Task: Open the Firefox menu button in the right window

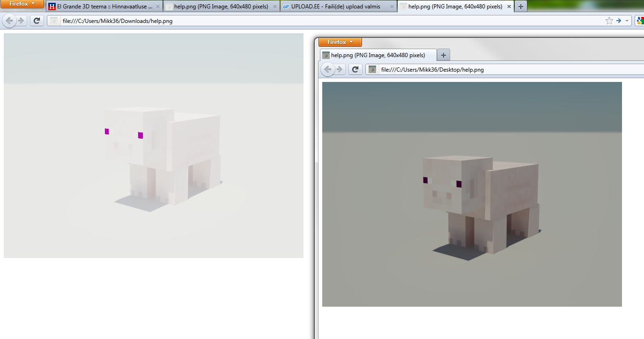Action: click(x=340, y=42)
